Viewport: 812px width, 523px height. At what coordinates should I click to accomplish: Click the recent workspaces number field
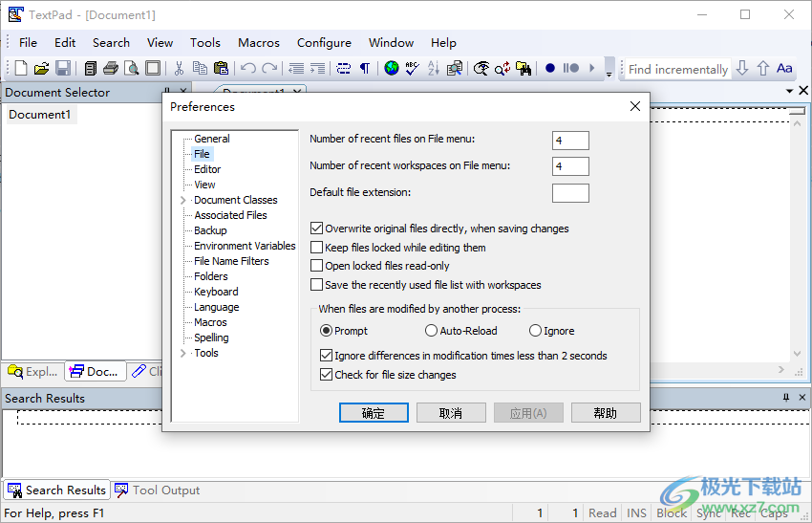pos(570,165)
